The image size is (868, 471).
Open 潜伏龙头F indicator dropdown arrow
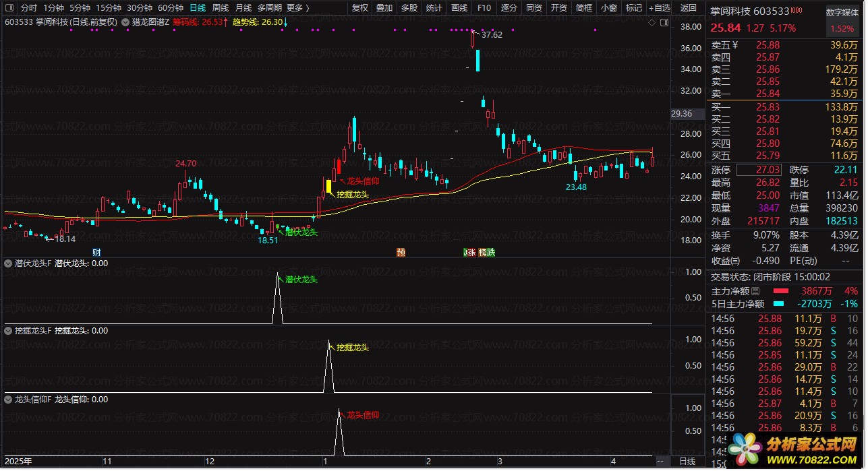pyautogui.click(x=8, y=263)
